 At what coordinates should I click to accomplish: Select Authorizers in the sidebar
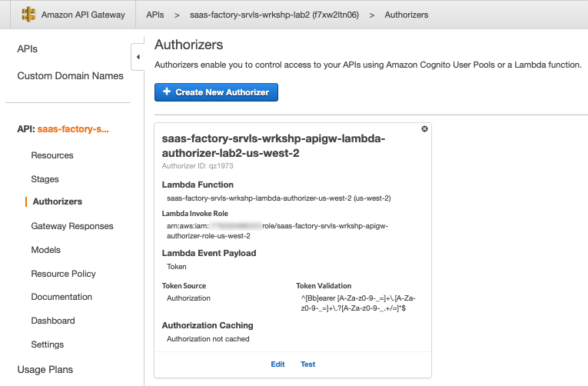click(x=58, y=201)
